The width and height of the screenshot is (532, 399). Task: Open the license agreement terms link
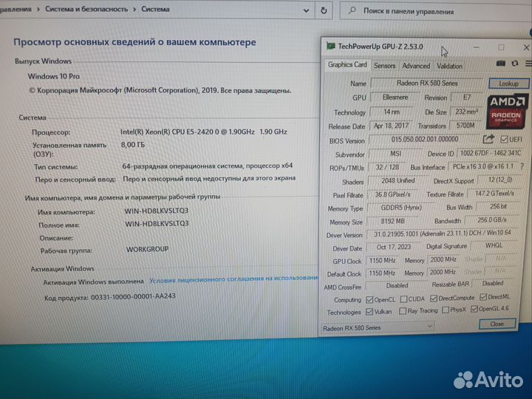click(x=233, y=279)
